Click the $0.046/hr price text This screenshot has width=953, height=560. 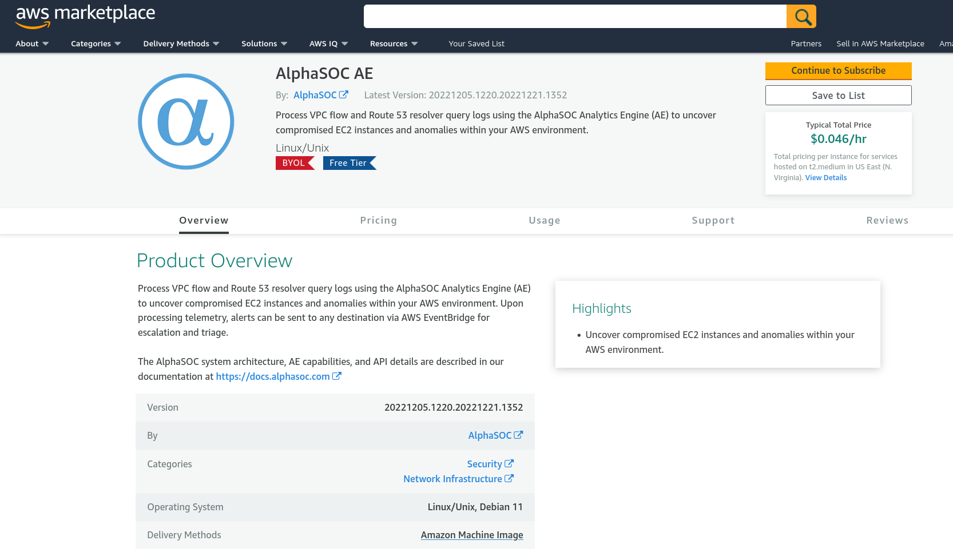(x=838, y=139)
